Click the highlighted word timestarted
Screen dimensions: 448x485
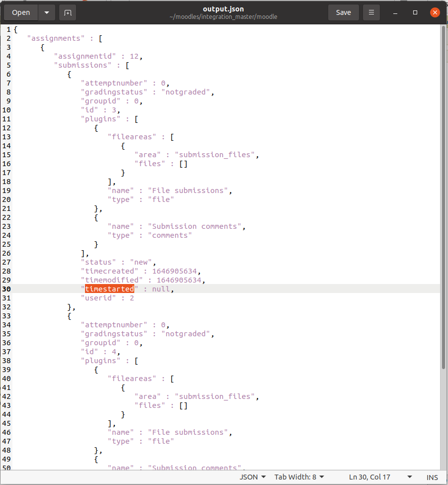click(x=109, y=289)
